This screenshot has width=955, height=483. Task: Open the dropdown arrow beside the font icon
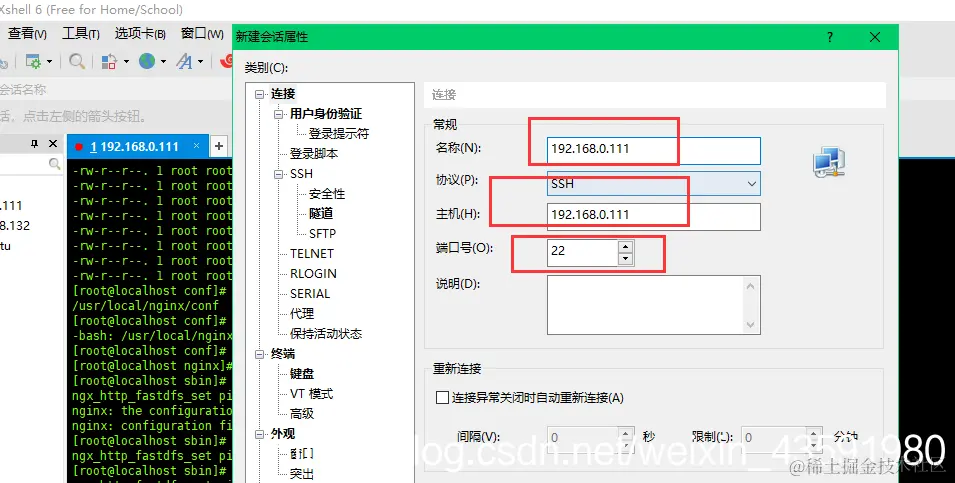click(200, 62)
